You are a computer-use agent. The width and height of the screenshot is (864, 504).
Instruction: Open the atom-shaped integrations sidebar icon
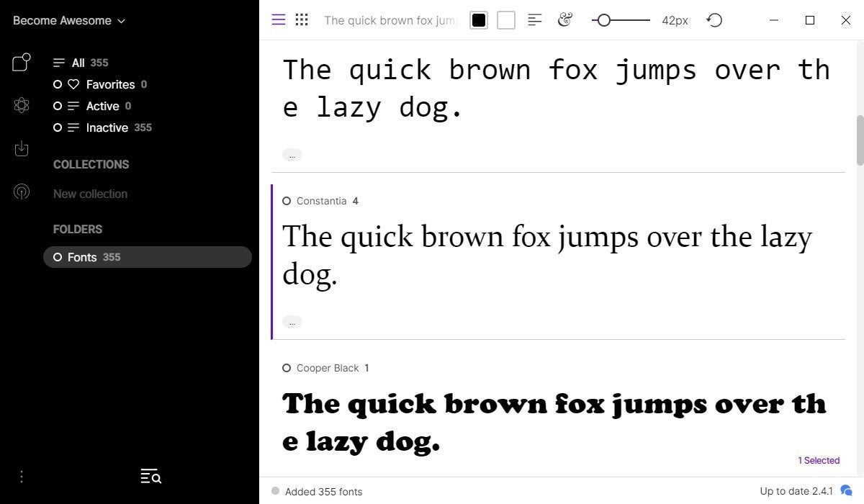[x=22, y=106]
